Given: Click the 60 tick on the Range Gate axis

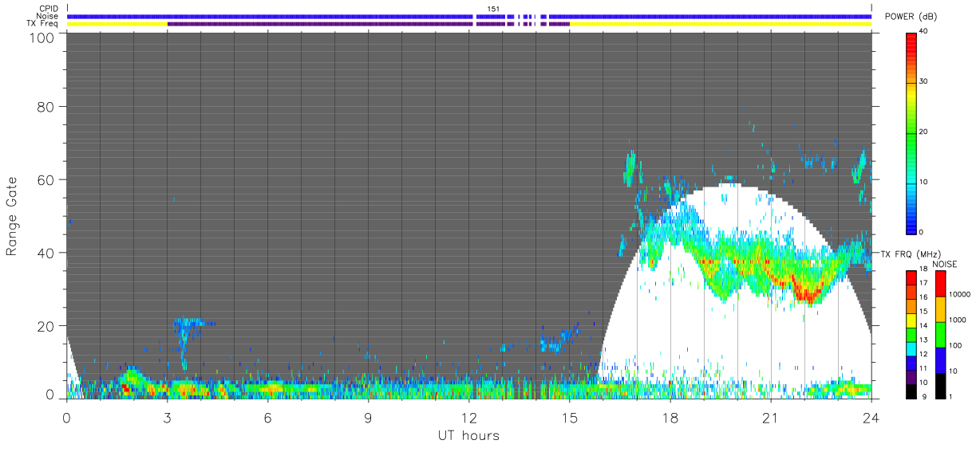Looking at the screenshot, I should (45, 179).
